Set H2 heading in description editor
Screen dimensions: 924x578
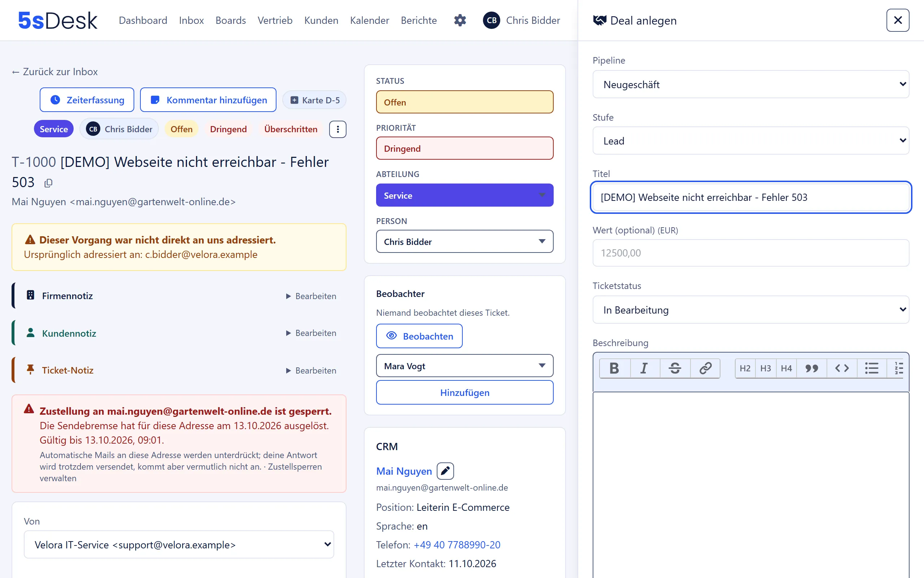pos(745,368)
